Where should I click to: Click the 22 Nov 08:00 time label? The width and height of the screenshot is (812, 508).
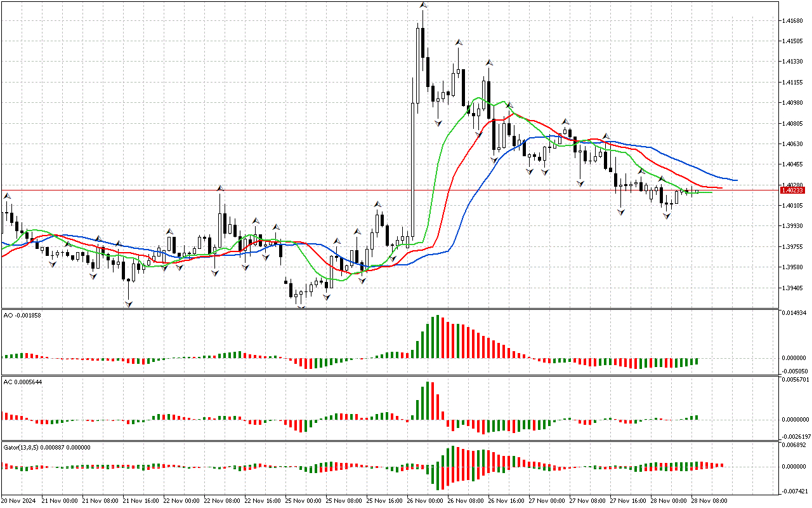coord(221,501)
